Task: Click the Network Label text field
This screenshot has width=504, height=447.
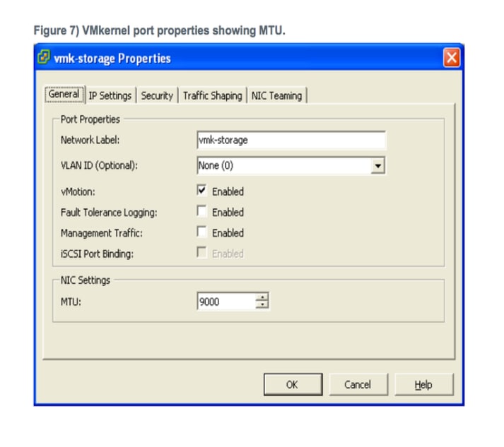Action: coord(291,140)
